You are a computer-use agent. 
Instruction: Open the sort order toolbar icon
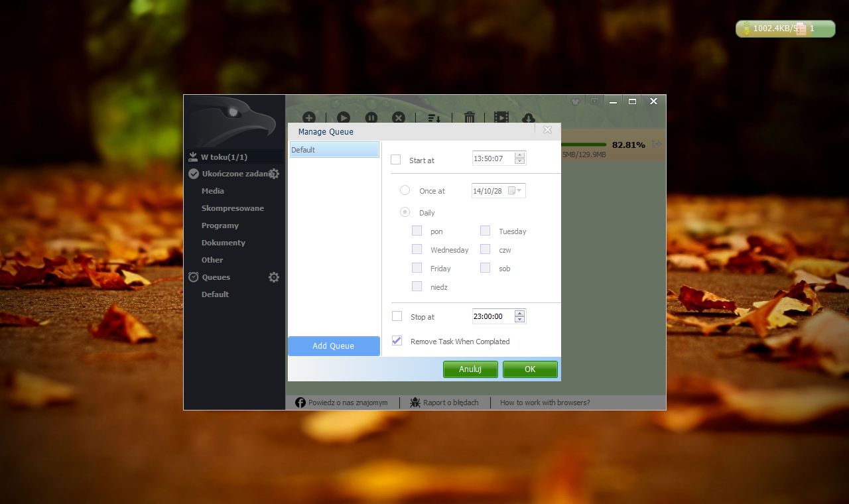[x=434, y=118]
